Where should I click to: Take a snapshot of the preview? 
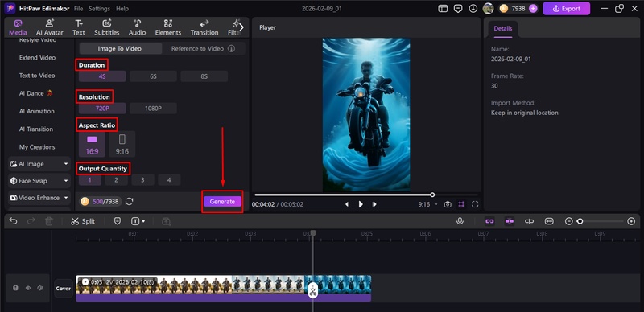pyautogui.click(x=448, y=204)
